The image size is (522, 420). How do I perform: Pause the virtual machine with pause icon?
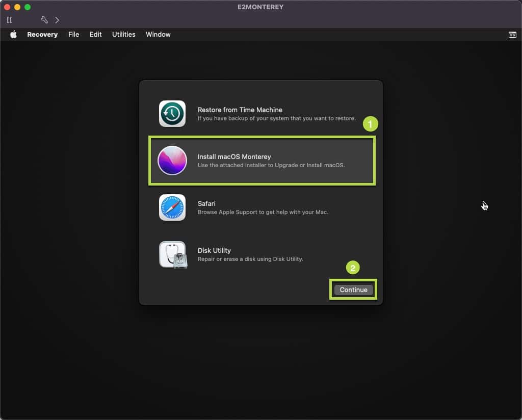coord(10,20)
